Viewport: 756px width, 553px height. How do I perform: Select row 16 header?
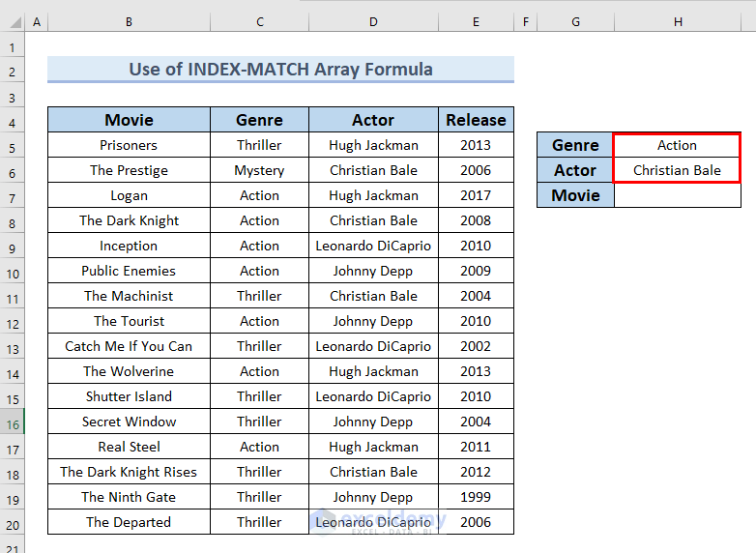pyautogui.click(x=13, y=422)
